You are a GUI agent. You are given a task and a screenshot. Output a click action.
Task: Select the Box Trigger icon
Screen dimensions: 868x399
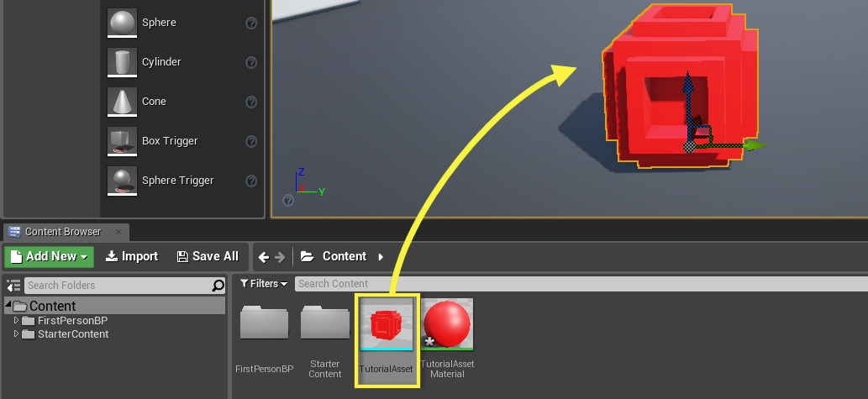coord(122,141)
